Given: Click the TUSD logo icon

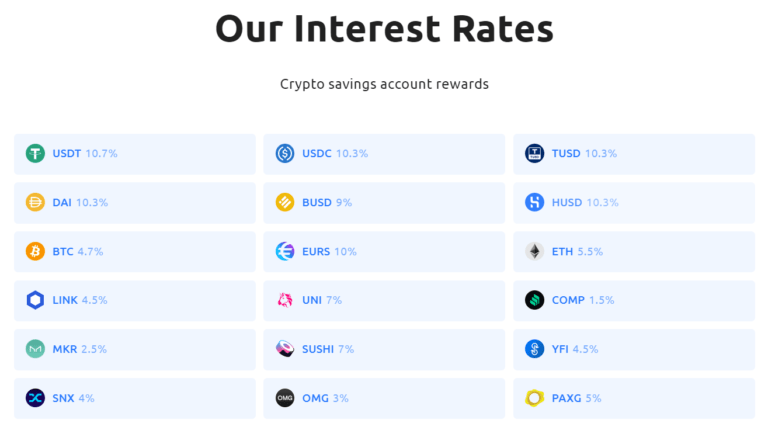Looking at the screenshot, I should 534,153.
